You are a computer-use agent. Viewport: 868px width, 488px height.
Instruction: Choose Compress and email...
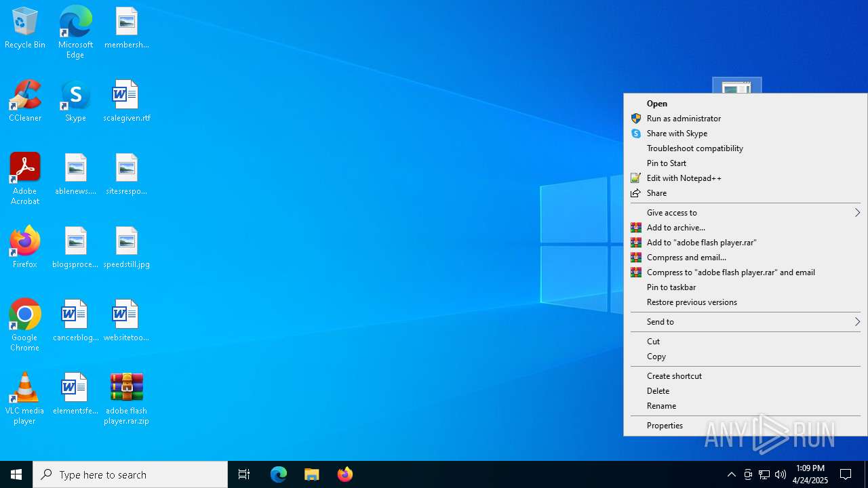(745, 258)
